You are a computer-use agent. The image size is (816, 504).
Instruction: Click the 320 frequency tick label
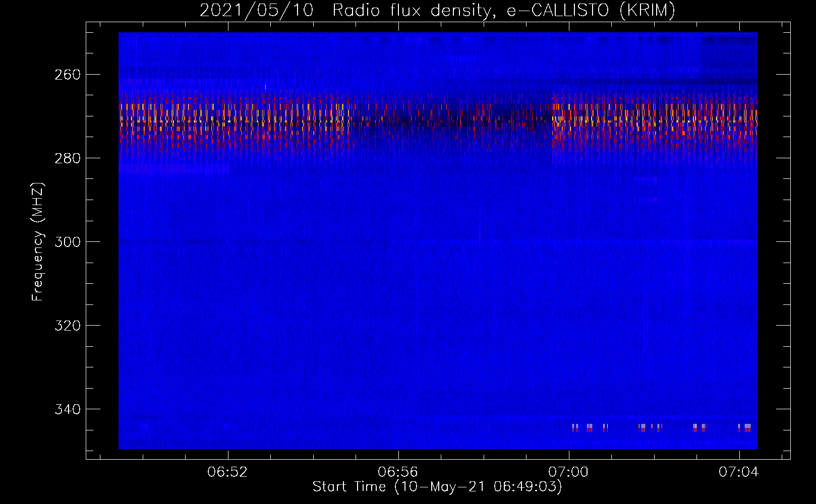68,326
